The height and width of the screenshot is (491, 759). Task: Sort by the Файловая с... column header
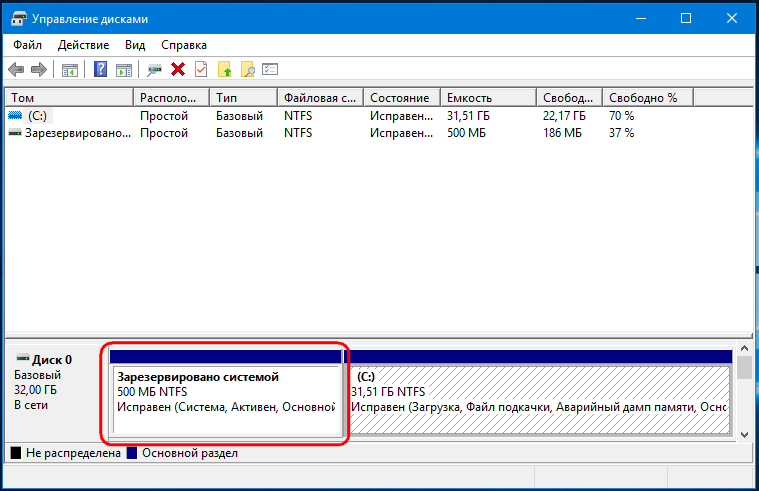tap(320, 98)
